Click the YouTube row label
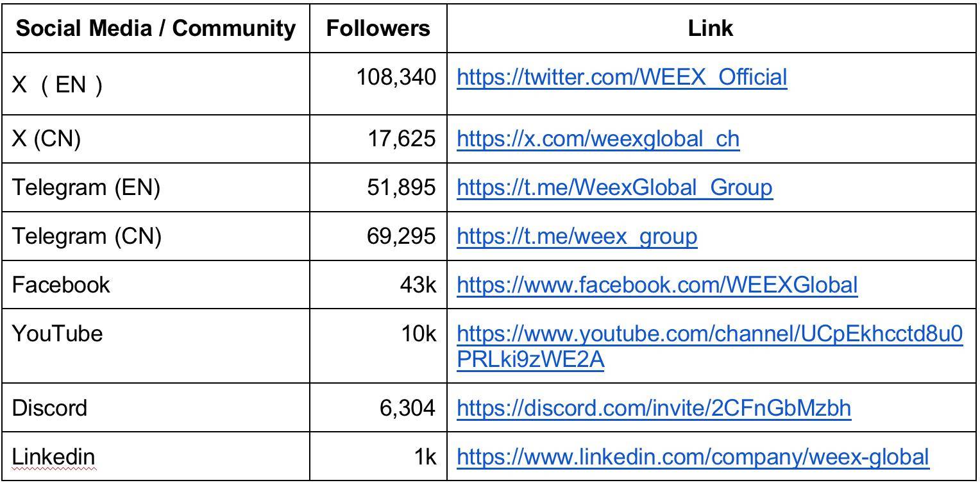This screenshot has width=980, height=485. click(x=57, y=334)
